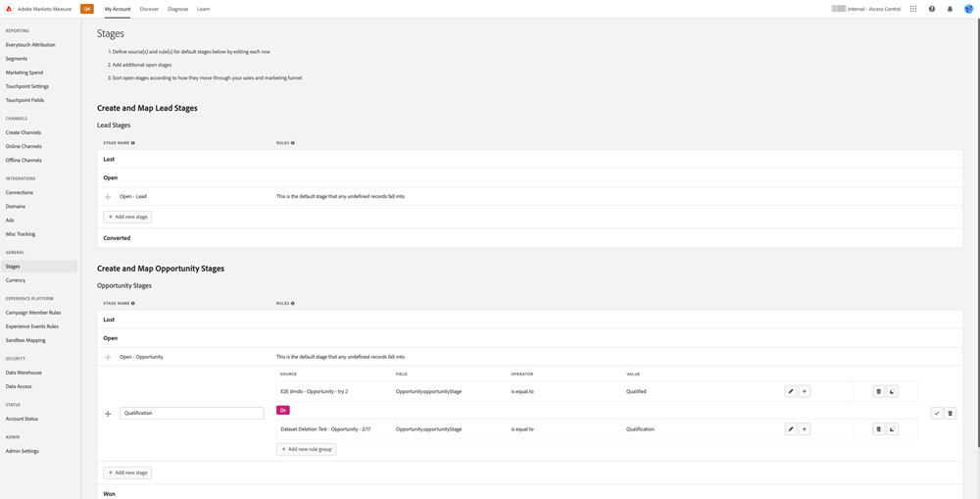Image resolution: width=980 pixels, height=499 pixels.
Task: Add condition to Dataset Deletion Test rule
Action: (805, 429)
